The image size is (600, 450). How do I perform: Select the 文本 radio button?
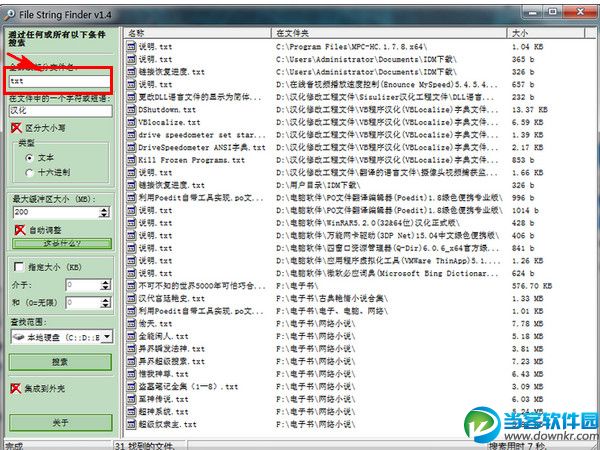click(29, 158)
